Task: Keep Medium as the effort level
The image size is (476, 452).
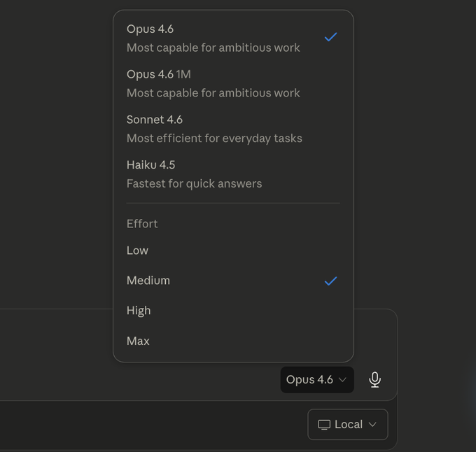Action: pyautogui.click(x=148, y=281)
